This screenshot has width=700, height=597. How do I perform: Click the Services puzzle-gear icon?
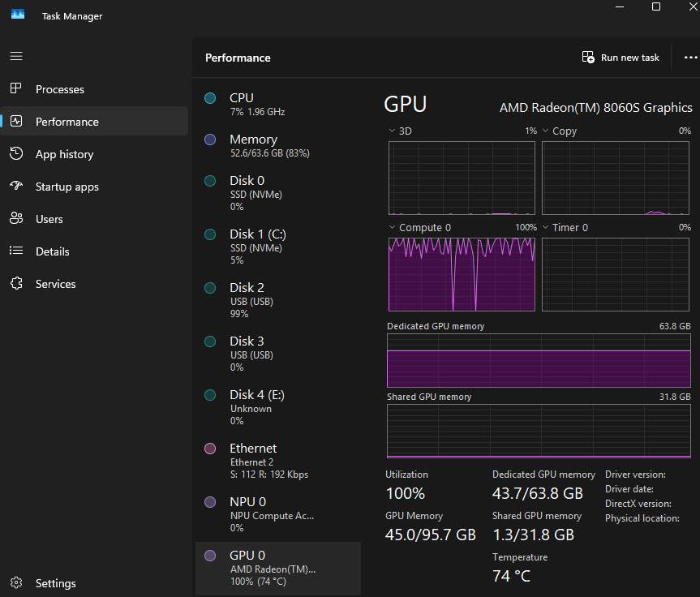[x=16, y=284]
